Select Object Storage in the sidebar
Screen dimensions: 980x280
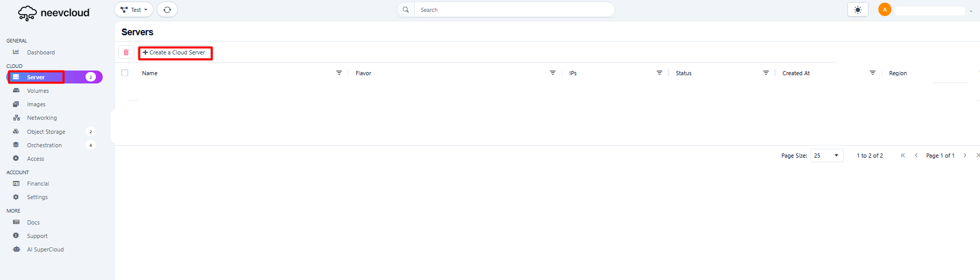(46, 132)
